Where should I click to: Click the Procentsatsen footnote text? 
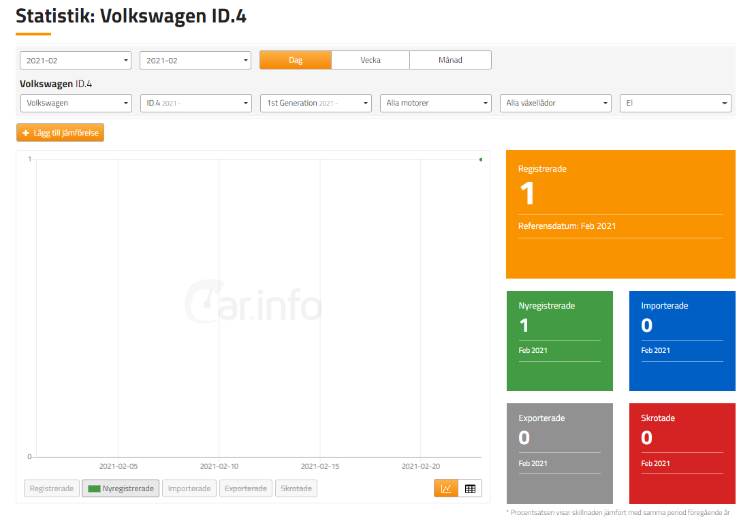click(618, 513)
